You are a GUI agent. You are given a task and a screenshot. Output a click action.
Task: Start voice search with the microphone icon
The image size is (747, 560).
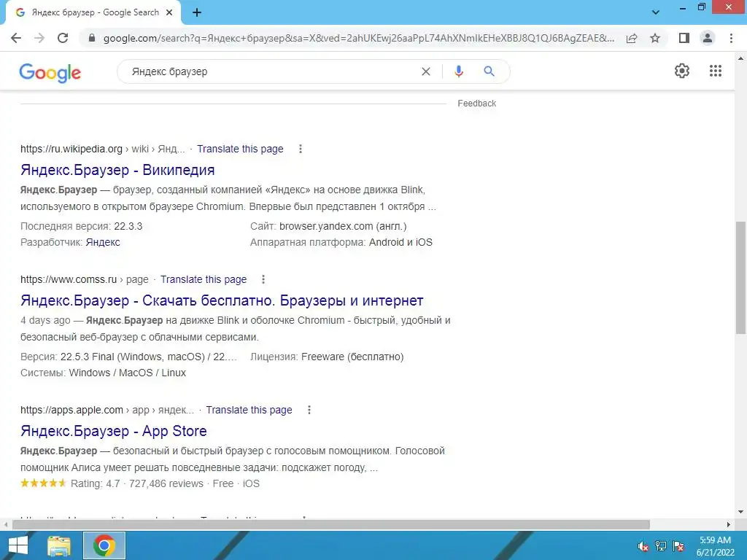(x=458, y=71)
